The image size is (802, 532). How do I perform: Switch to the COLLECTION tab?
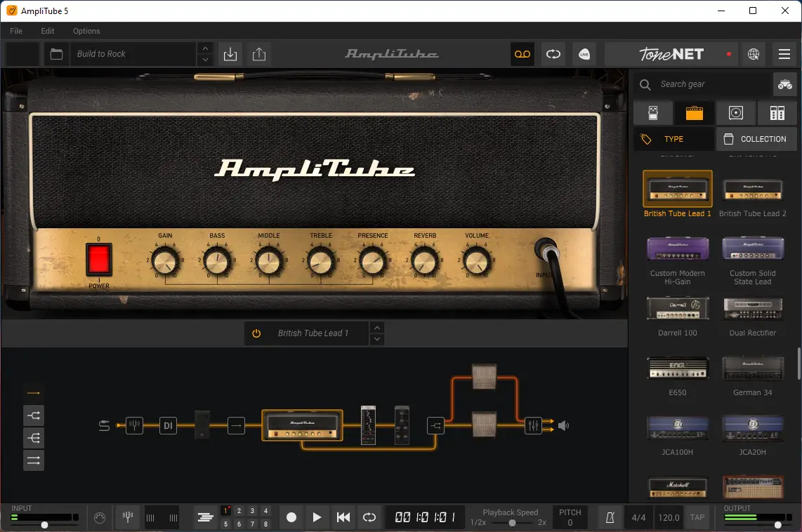(x=756, y=139)
